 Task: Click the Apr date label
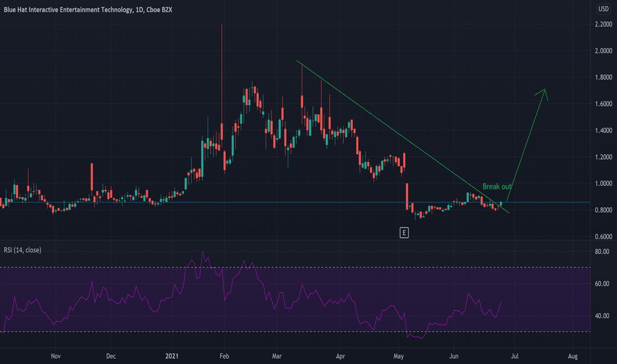(x=340, y=356)
